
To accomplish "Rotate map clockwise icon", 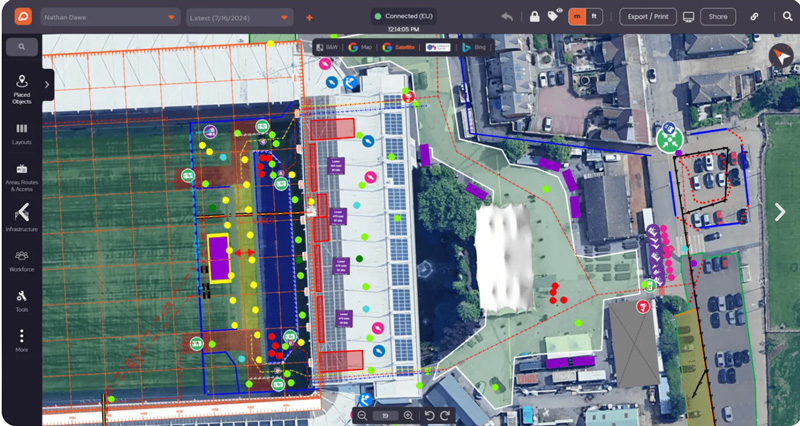I will (445, 416).
